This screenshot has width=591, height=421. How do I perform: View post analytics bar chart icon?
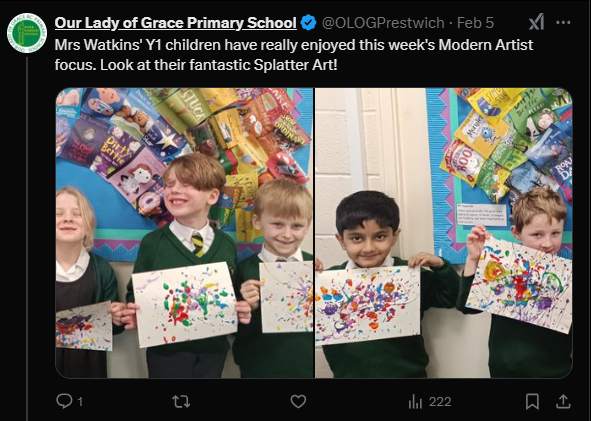[x=415, y=401]
